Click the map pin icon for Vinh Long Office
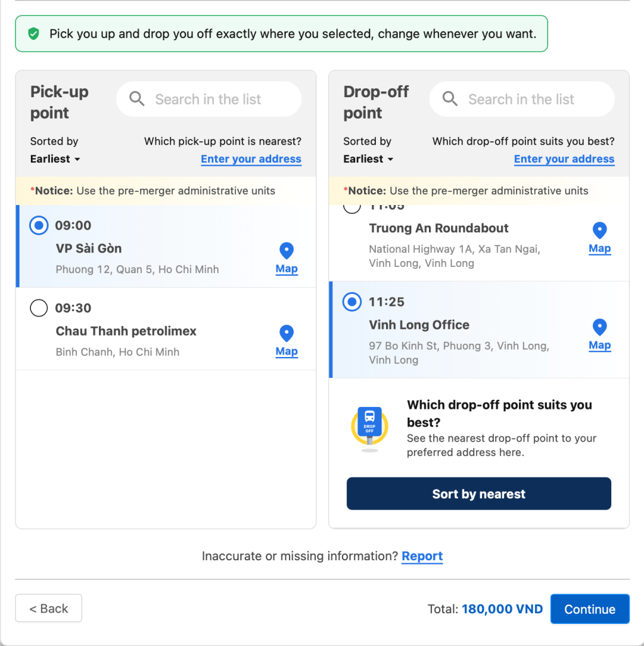The width and height of the screenshot is (644, 646). [599, 327]
